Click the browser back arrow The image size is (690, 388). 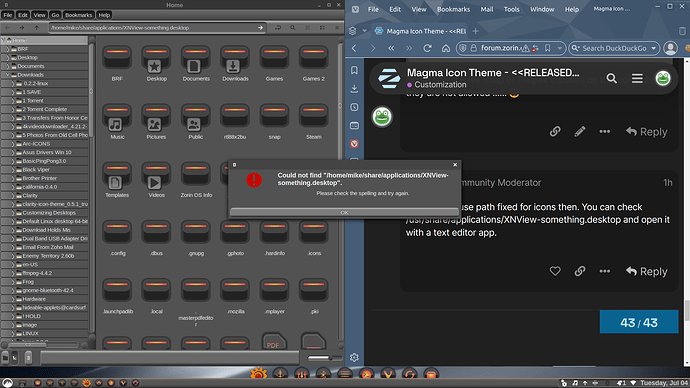[354, 48]
